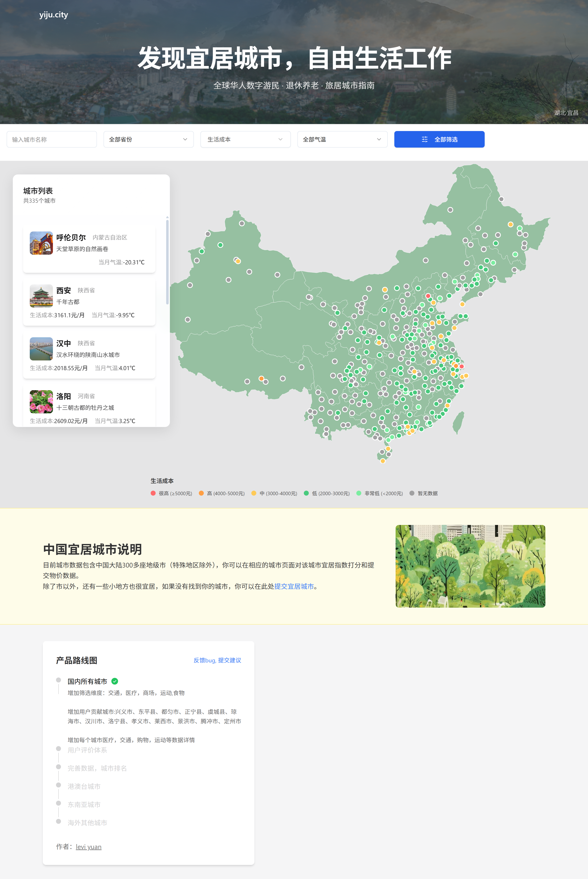Click the 输入城市名称 search field
Image resolution: width=588 pixels, height=879 pixels.
click(52, 139)
